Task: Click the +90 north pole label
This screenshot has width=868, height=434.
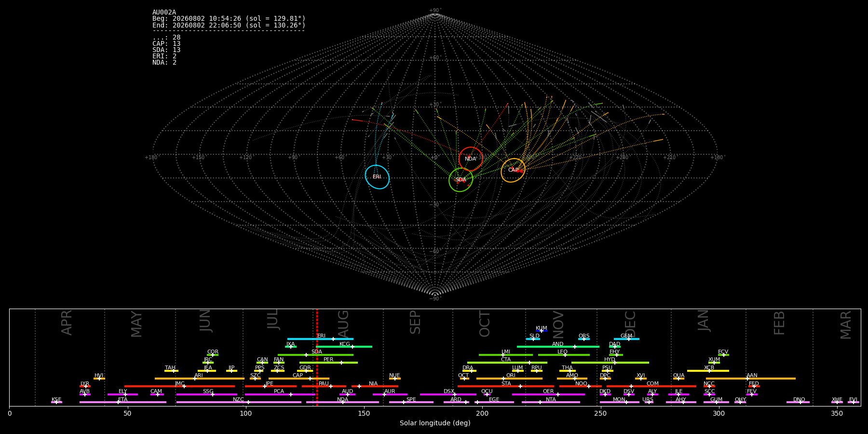Action: pos(434,11)
